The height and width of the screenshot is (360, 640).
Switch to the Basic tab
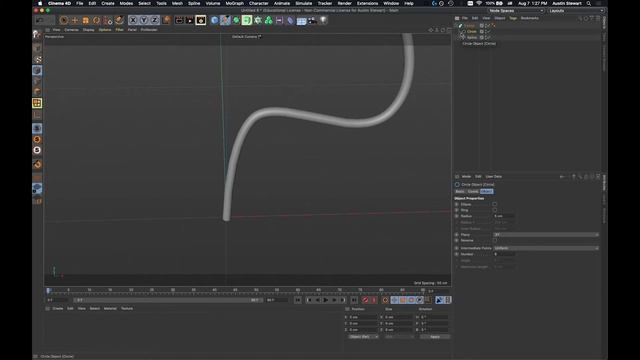(x=460, y=191)
